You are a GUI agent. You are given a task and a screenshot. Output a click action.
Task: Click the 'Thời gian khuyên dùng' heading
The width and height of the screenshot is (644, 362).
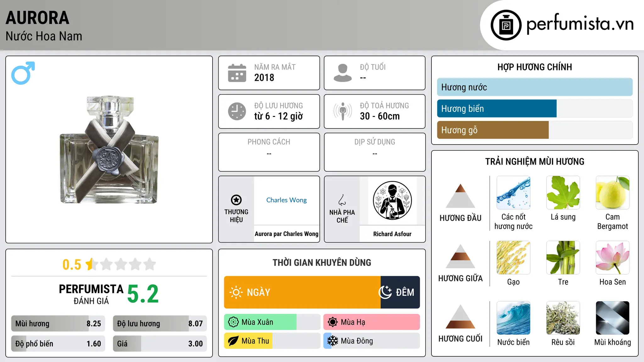[x=322, y=262]
